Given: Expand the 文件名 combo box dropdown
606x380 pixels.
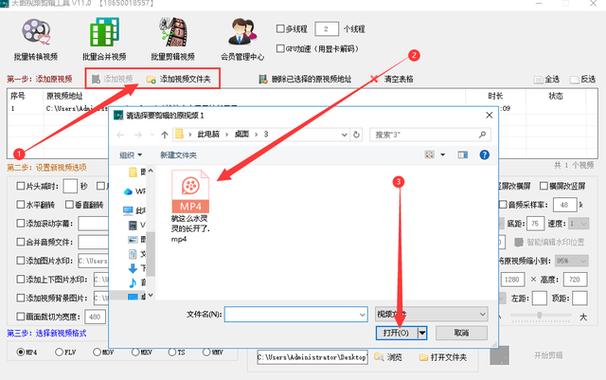Looking at the screenshot, I should click(x=362, y=315).
